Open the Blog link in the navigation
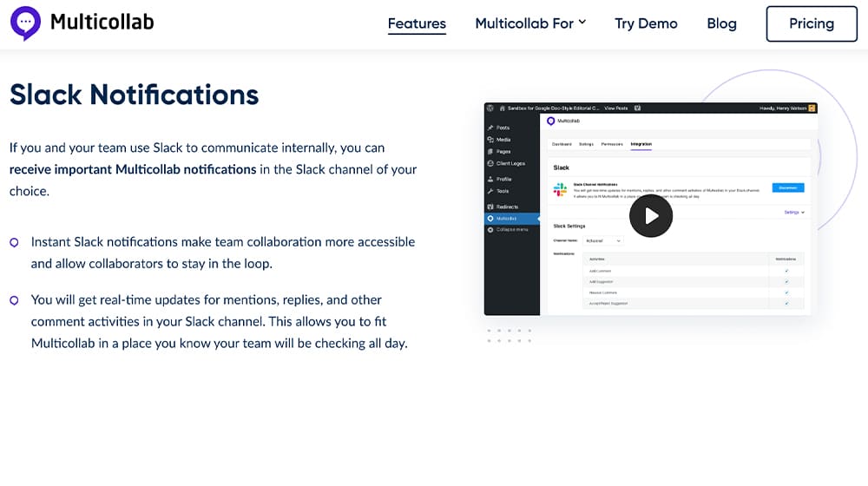 (722, 23)
